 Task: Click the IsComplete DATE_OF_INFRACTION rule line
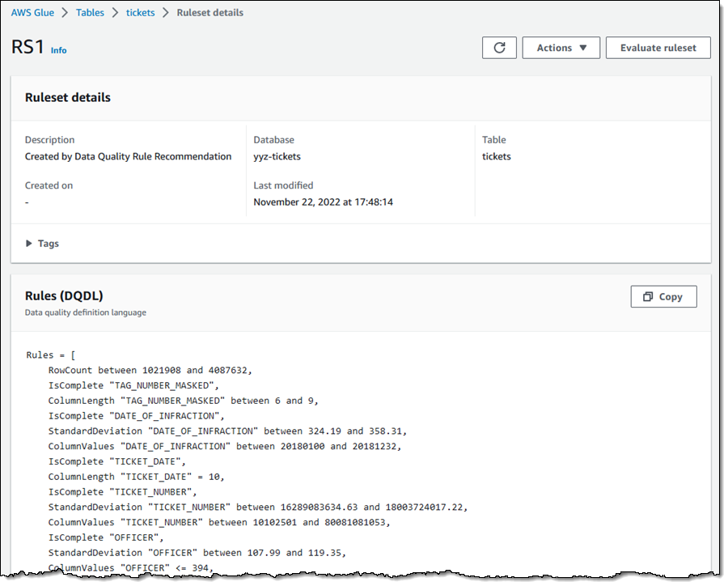click(x=136, y=416)
